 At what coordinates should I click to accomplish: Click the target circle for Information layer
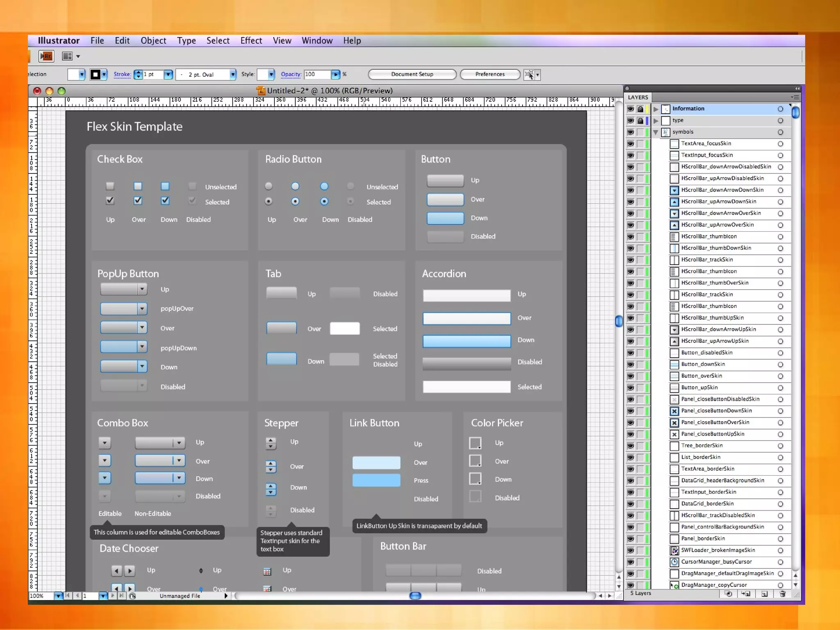point(780,109)
